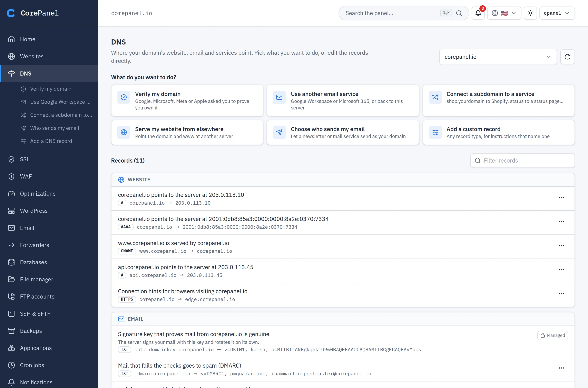
Task: Open Cron jobs in the sidebar
Action: (49, 365)
